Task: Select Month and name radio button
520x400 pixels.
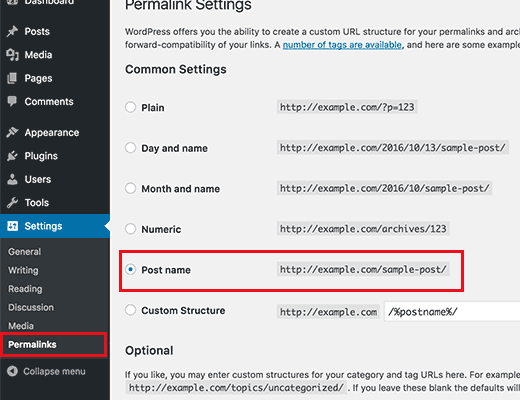Action: click(130, 188)
